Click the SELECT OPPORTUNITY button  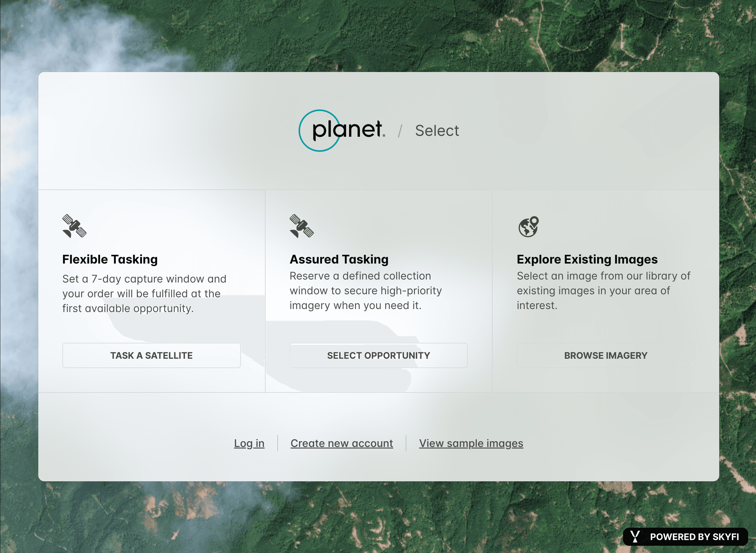click(x=379, y=355)
